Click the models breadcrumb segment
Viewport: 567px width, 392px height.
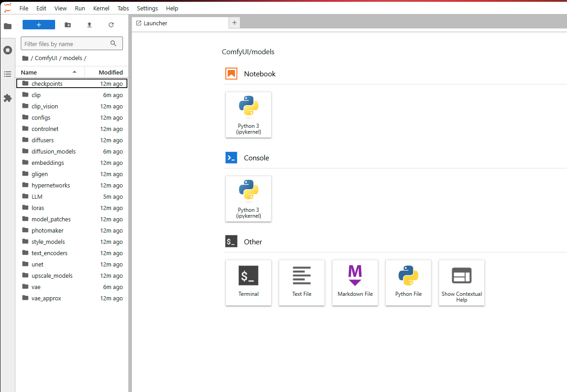click(x=73, y=58)
